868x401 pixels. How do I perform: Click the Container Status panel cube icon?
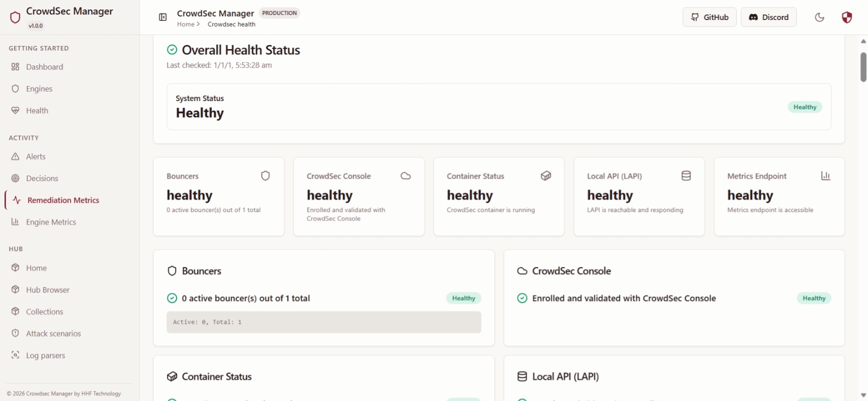click(172, 376)
